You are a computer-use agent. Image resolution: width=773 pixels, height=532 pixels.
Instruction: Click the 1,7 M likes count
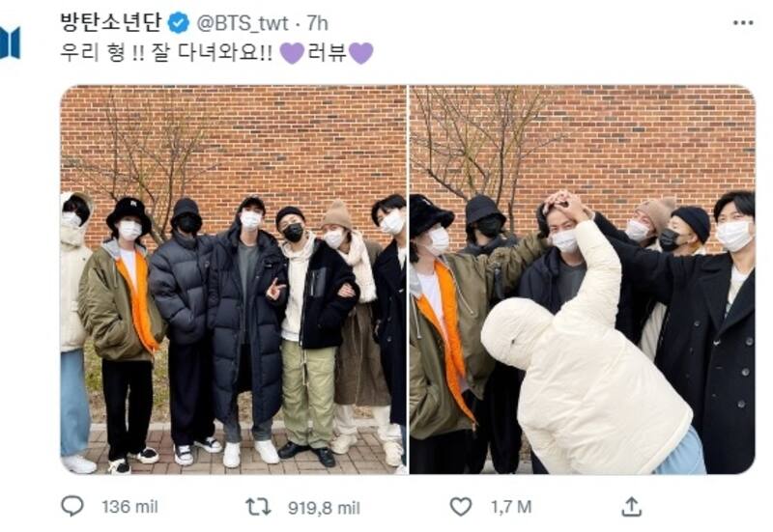(x=511, y=507)
